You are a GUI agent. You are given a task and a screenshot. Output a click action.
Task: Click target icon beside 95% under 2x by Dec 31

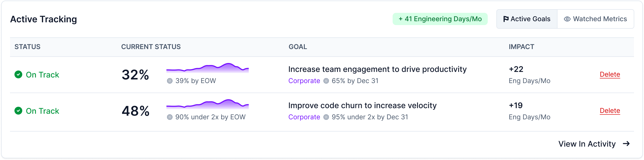[x=326, y=117]
